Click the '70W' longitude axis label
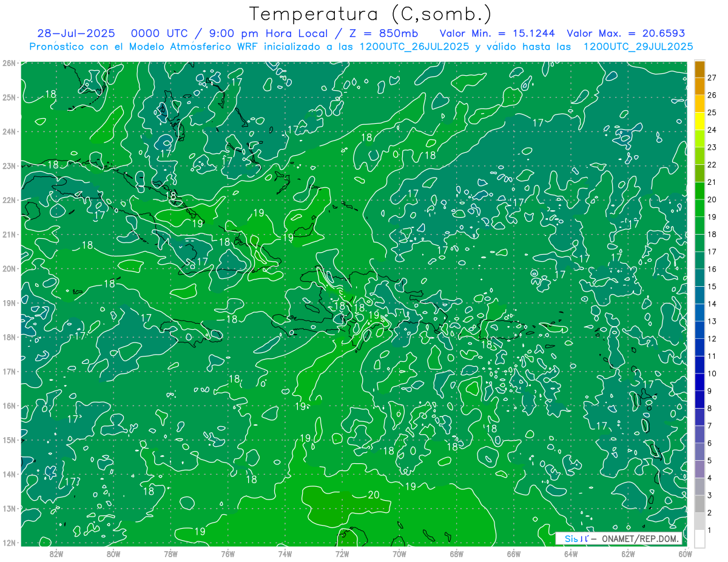The image size is (728, 562). pyautogui.click(x=399, y=554)
